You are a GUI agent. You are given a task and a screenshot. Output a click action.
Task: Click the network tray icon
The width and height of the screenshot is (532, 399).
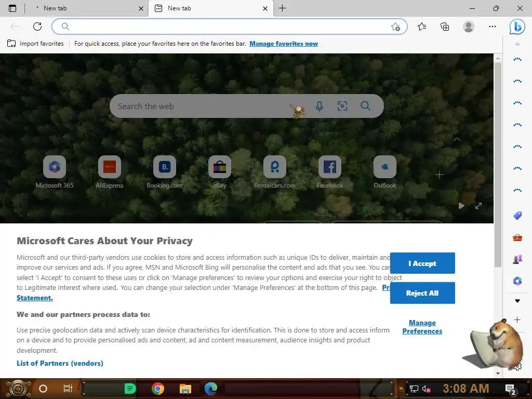(x=414, y=389)
